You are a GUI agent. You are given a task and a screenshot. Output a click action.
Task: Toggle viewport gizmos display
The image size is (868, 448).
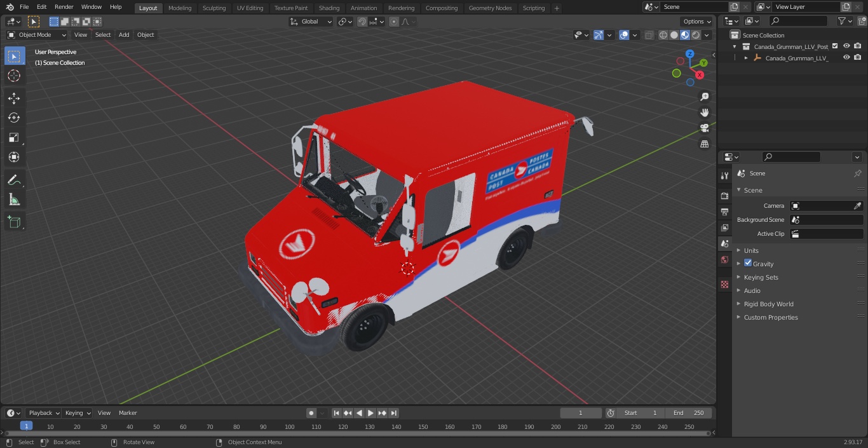point(599,35)
